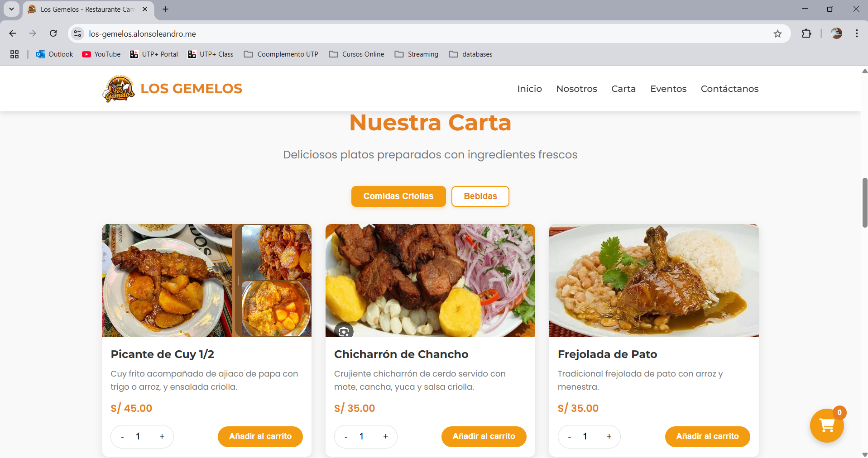The height and width of the screenshot is (458, 868).
Task: Reload the page
Action: [x=53, y=34]
